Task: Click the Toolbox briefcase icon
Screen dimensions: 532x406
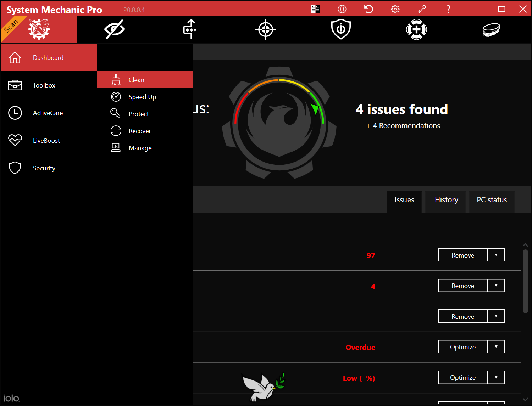Action: click(x=15, y=85)
